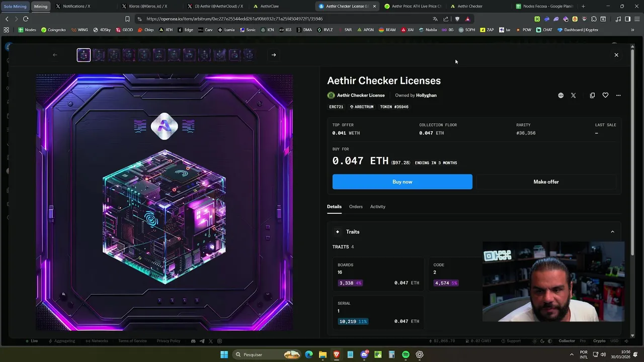Switch to Kleros (@Kleros_io) browser tab
The width and height of the screenshot is (644, 362).
(151, 6)
